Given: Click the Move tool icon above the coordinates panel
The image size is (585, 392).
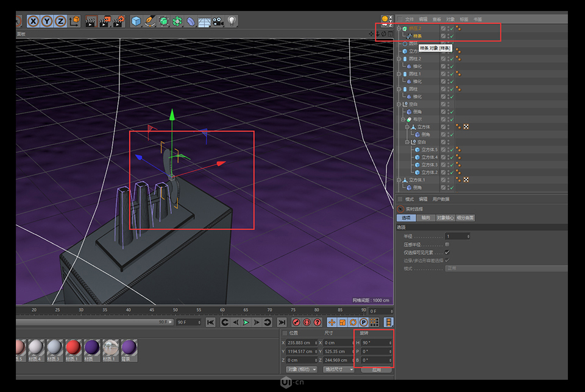Looking at the screenshot, I should (x=331, y=322).
